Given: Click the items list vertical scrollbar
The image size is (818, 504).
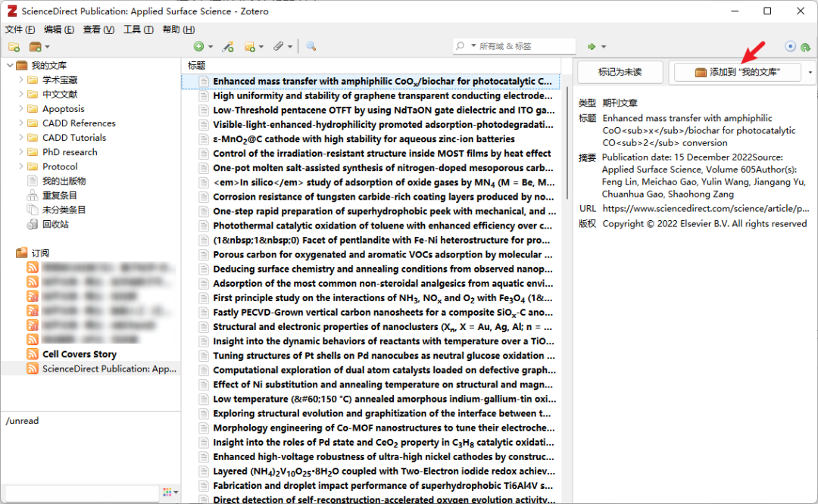Looking at the screenshot, I should 567,143.
